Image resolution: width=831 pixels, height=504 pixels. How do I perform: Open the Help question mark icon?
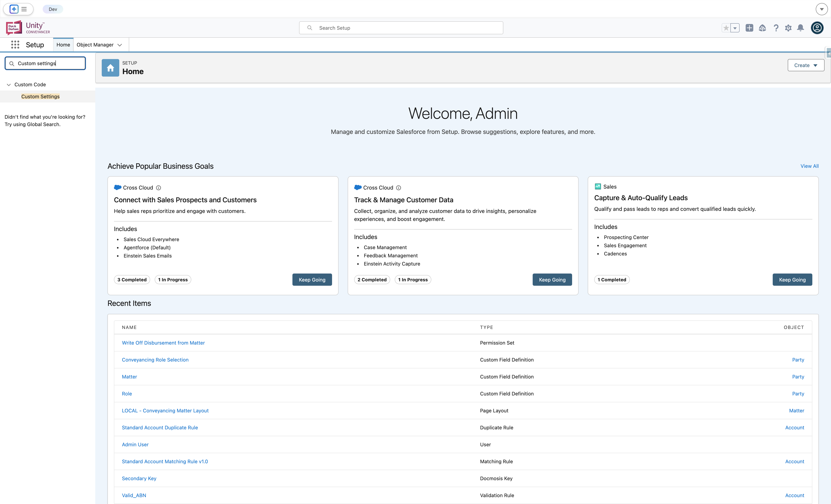[x=776, y=28]
